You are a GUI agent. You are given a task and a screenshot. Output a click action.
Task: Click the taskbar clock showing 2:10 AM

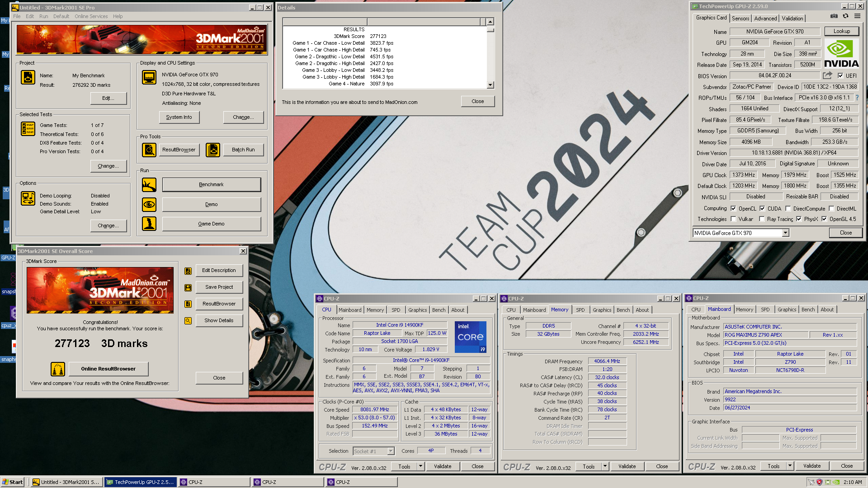click(x=853, y=482)
